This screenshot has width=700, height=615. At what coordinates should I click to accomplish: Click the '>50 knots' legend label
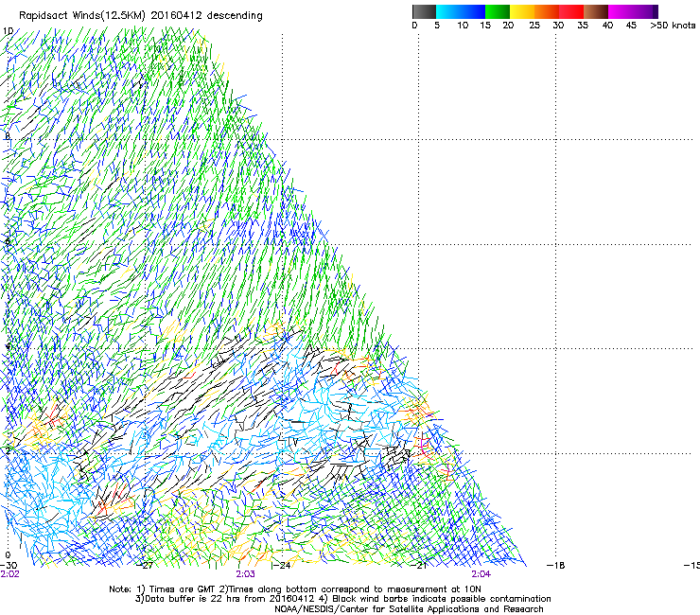click(x=673, y=26)
